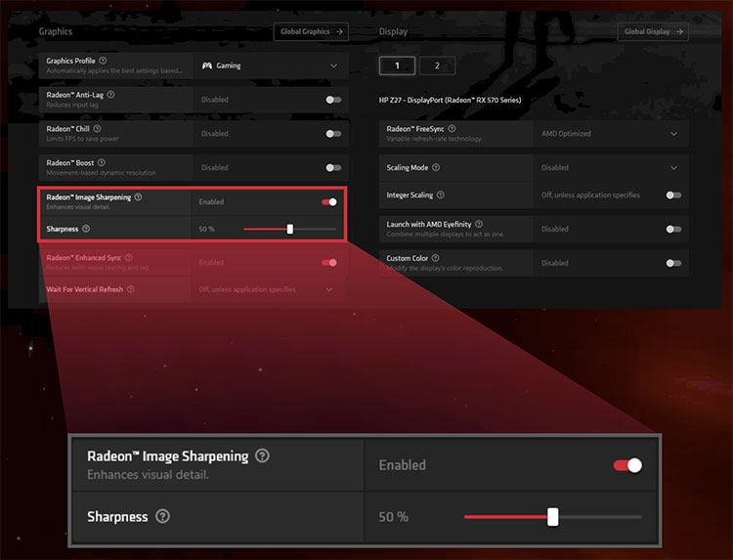Turn on the Radeon Boost switch
Screen dimensions: 733x560
[x=333, y=168]
